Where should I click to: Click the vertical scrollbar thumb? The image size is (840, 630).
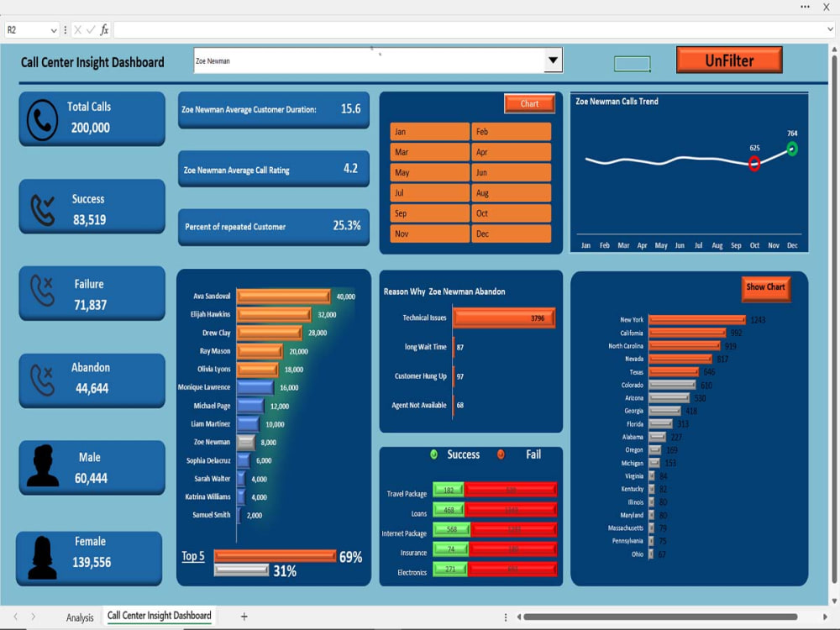click(x=834, y=318)
